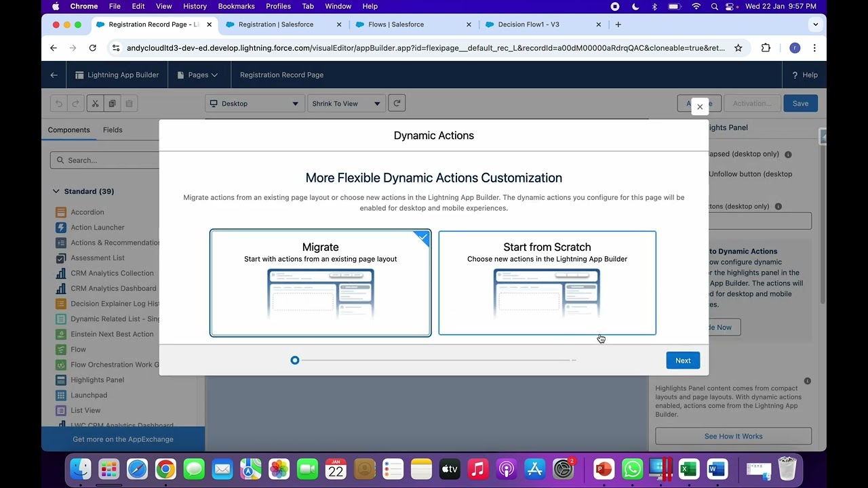The height and width of the screenshot is (488, 868).
Task: Open Microsoft Excel from the dock
Action: click(688, 469)
